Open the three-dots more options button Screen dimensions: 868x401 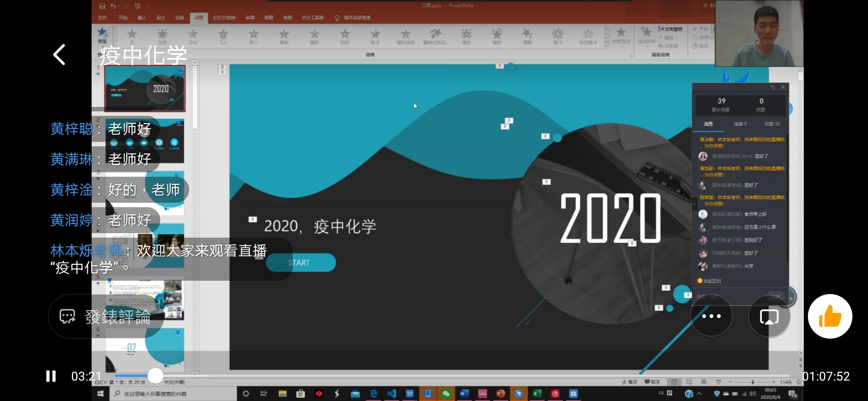[x=711, y=316]
